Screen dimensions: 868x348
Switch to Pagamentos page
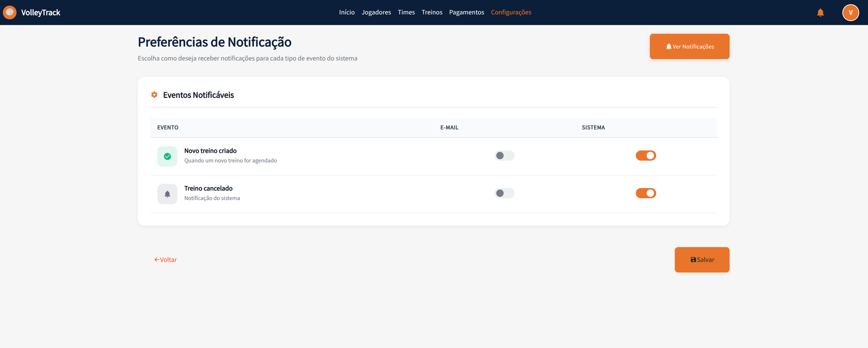coord(466,12)
